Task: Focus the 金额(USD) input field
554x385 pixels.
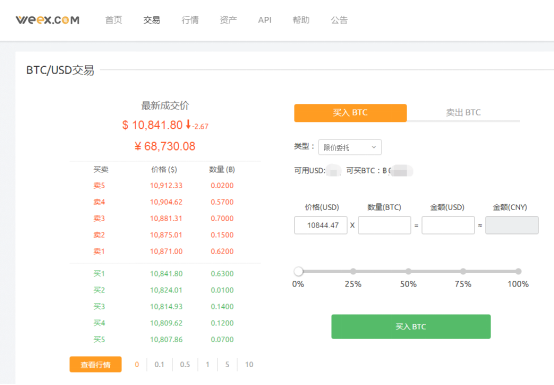Action: pyautogui.click(x=448, y=225)
